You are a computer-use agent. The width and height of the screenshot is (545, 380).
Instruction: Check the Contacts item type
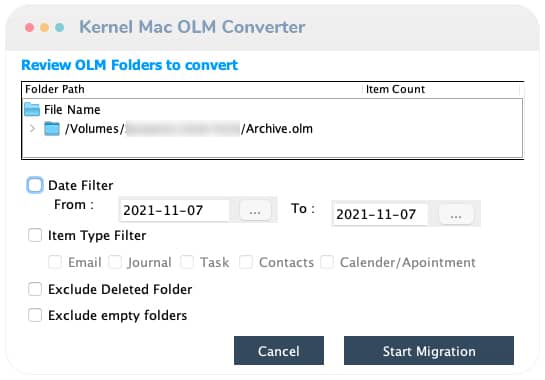[246, 262]
